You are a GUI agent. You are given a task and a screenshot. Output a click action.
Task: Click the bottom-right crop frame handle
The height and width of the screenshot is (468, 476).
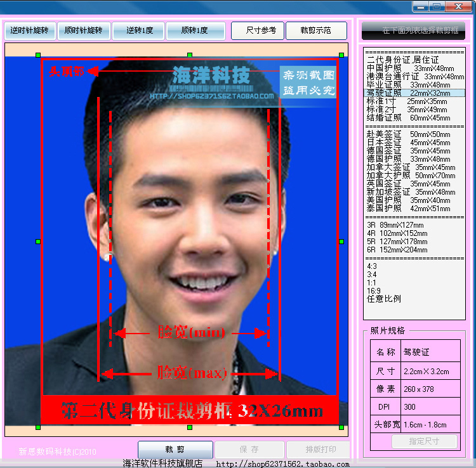[x=341, y=427]
